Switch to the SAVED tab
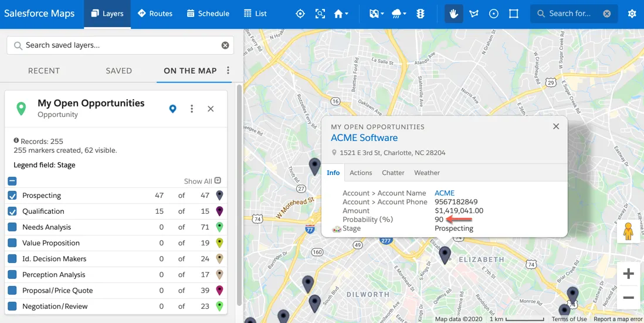 click(x=118, y=71)
